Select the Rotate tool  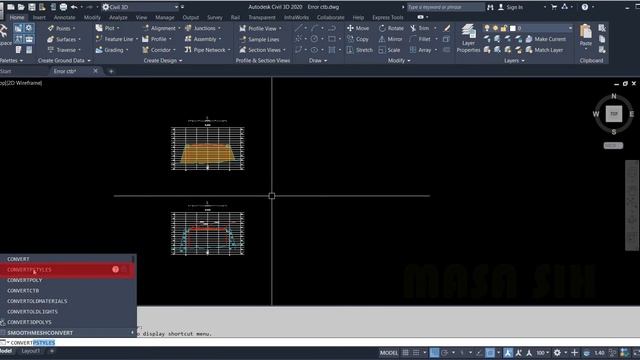391,28
